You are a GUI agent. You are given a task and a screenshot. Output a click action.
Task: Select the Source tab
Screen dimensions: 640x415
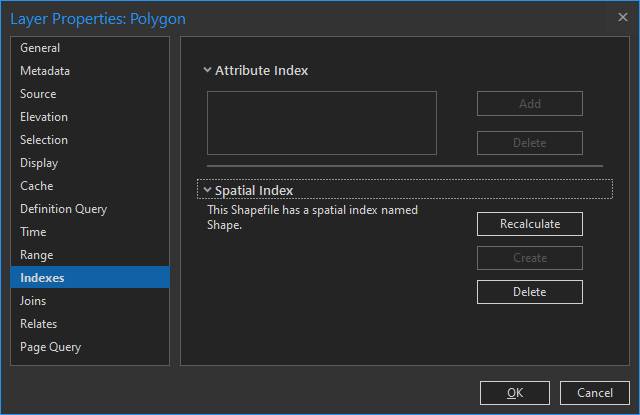38,94
